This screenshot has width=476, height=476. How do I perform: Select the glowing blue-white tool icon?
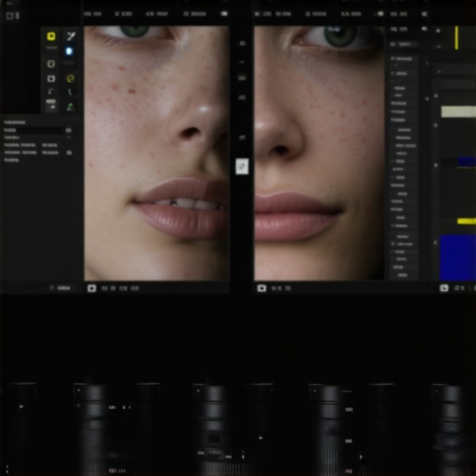pyautogui.click(x=69, y=51)
